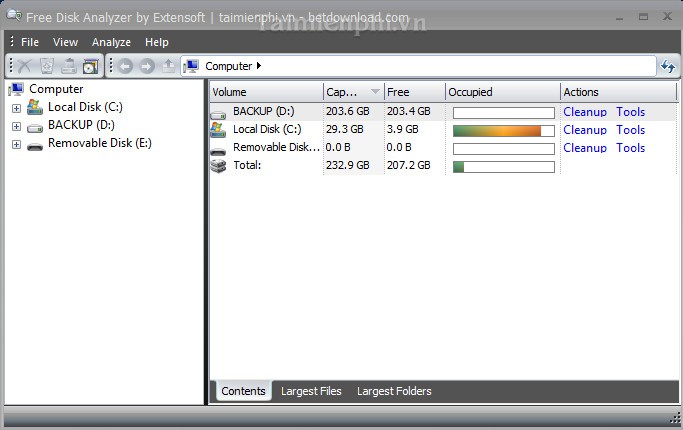The image size is (683, 430).
Task: Click the occupied bar in the Total row
Action: pyautogui.click(x=504, y=167)
